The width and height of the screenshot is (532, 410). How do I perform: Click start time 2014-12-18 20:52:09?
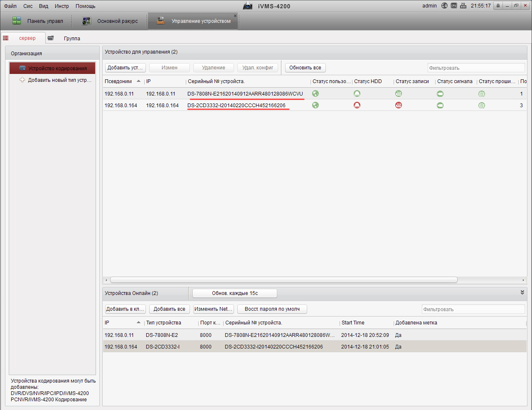[x=365, y=335]
